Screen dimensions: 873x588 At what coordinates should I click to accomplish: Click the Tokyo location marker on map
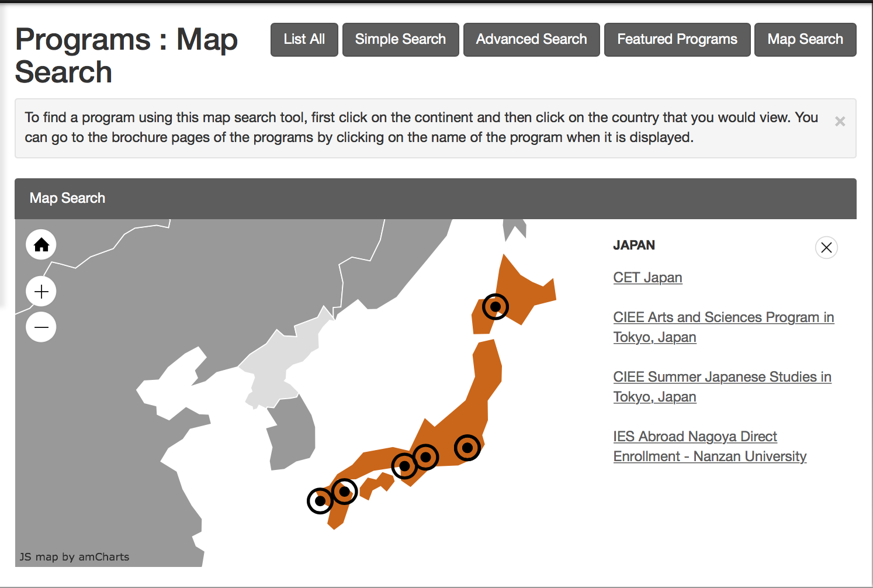click(467, 448)
